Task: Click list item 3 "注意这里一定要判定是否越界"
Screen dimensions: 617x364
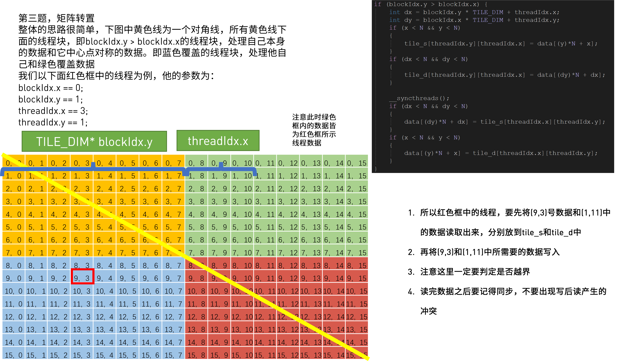Action: [x=469, y=272]
